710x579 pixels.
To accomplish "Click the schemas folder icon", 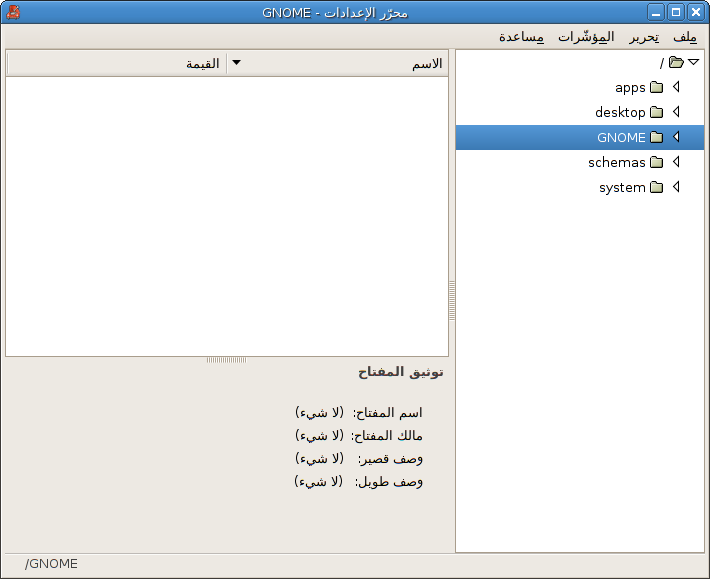I will tap(656, 162).
